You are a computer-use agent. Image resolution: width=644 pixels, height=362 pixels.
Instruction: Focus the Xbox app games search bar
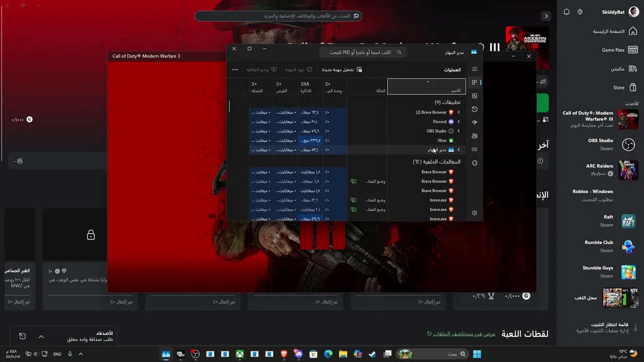coord(278,16)
